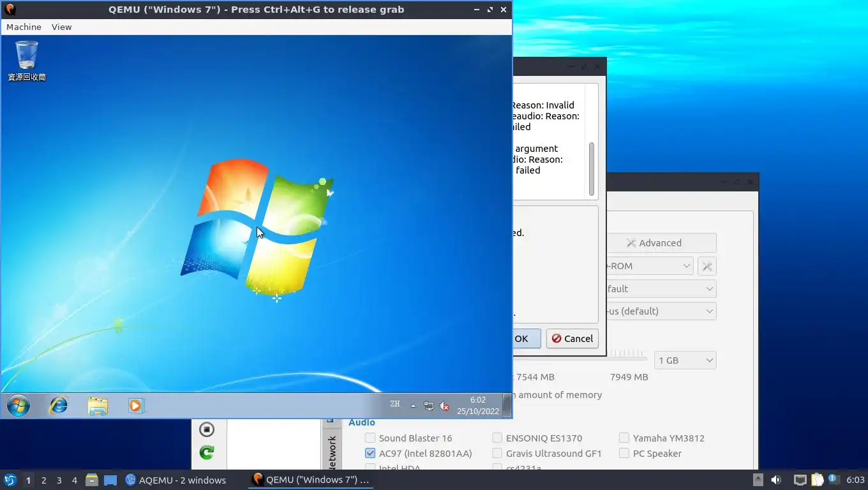Click the update notifier tray icon
This screenshot has height=490, width=868.
834,479
